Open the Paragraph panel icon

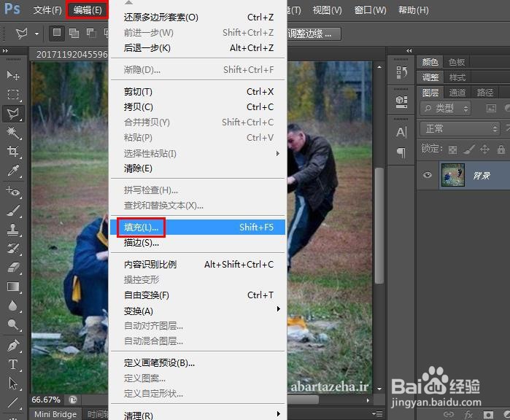point(401,152)
